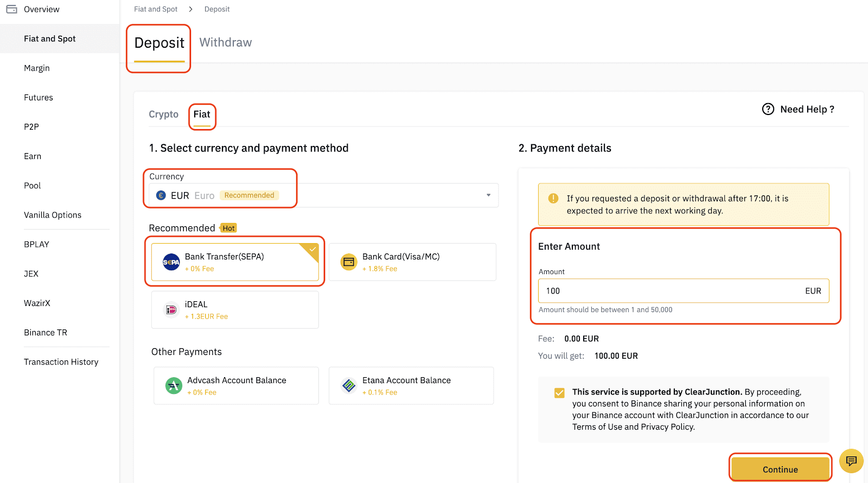Click the Amount input field
This screenshot has width=868, height=483.
(x=673, y=291)
